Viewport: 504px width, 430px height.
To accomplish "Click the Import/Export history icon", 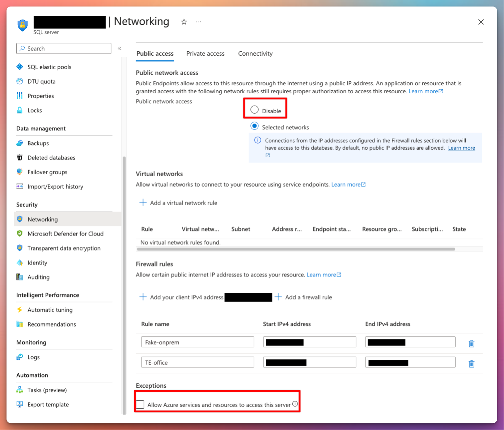I will (20, 187).
